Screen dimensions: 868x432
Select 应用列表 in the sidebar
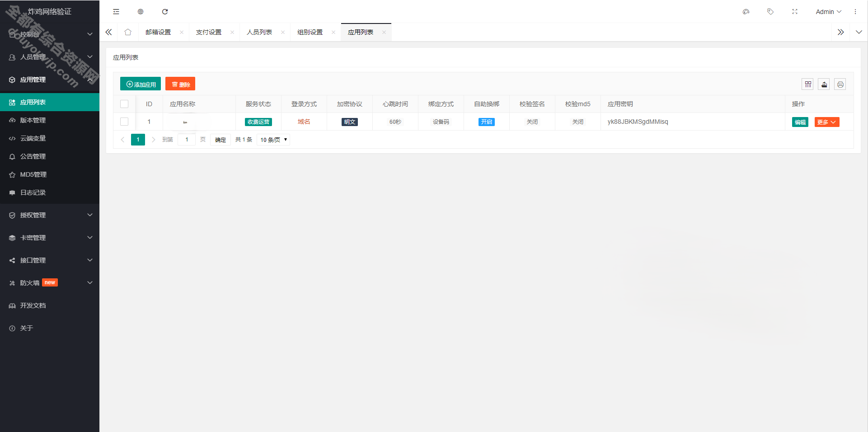[50, 102]
